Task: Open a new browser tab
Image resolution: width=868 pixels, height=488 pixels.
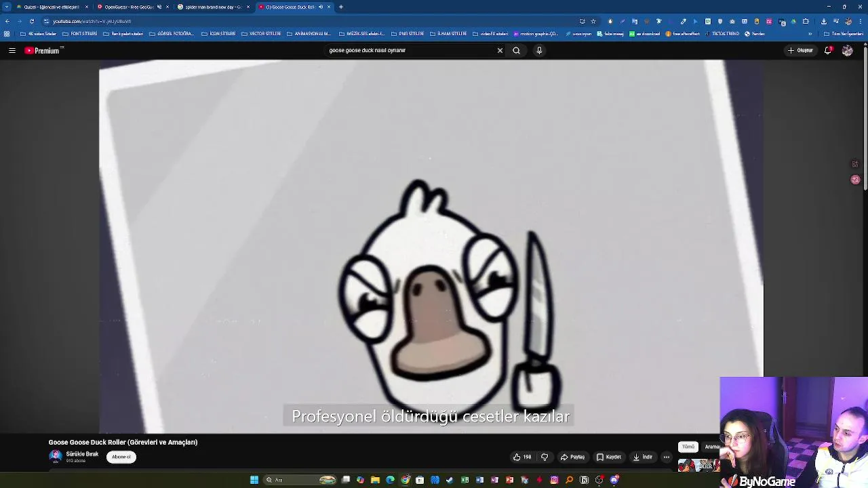Action: (341, 7)
